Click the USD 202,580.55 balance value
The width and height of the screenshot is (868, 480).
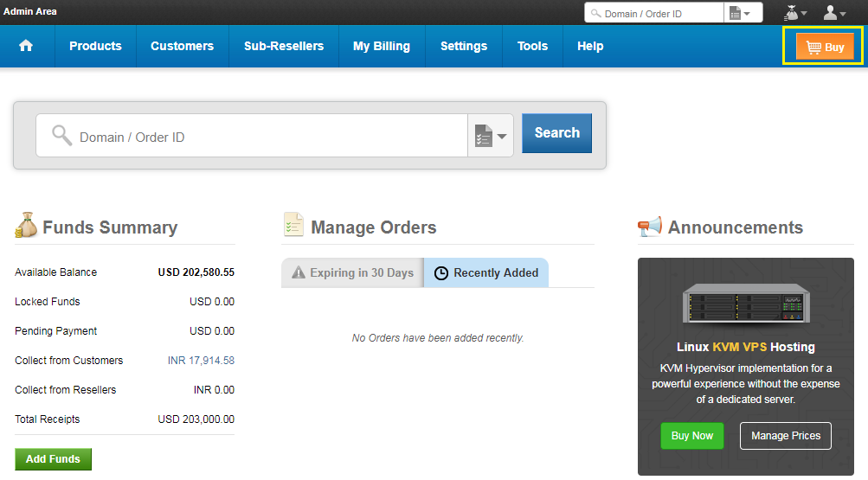pyautogui.click(x=196, y=272)
